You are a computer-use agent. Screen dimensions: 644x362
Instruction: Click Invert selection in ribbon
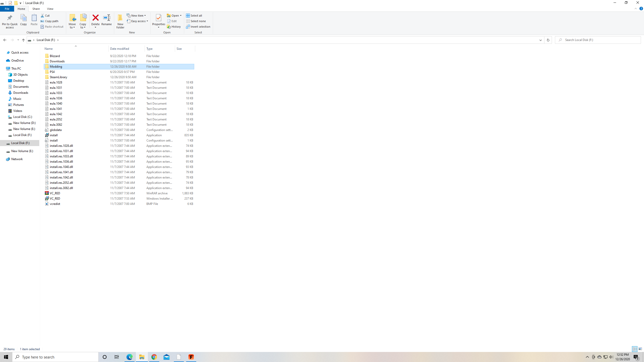198,27
